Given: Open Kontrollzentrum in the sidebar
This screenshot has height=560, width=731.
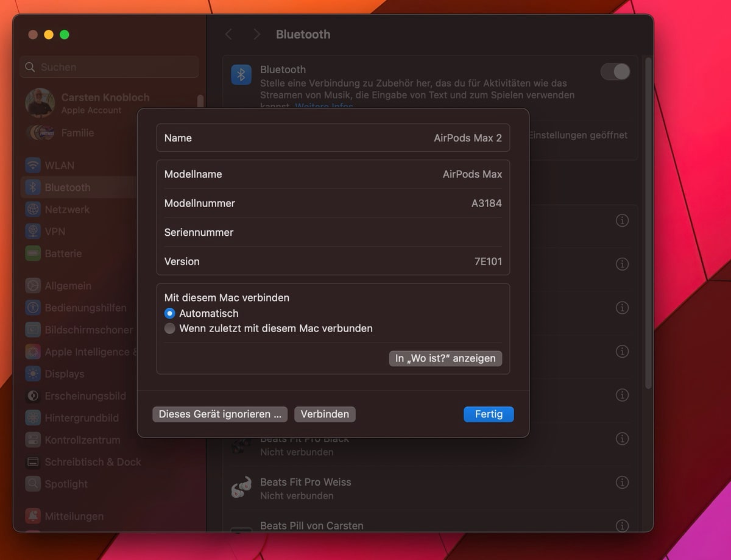Looking at the screenshot, I should pos(82,439).
